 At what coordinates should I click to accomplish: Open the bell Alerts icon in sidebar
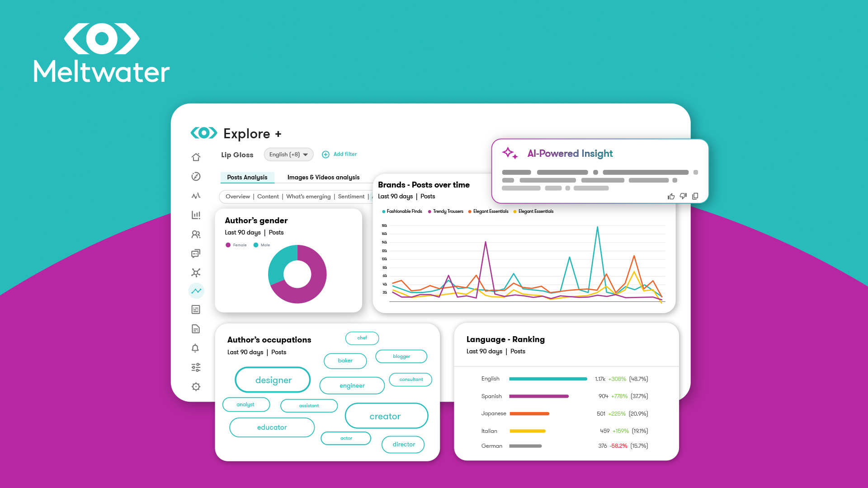[x=195, y=348]
